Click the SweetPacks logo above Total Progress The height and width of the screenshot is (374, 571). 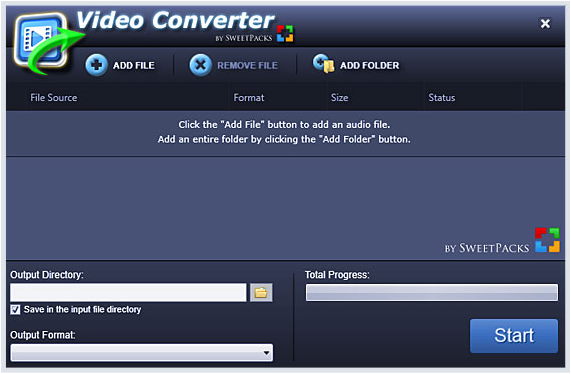point(547,240)
